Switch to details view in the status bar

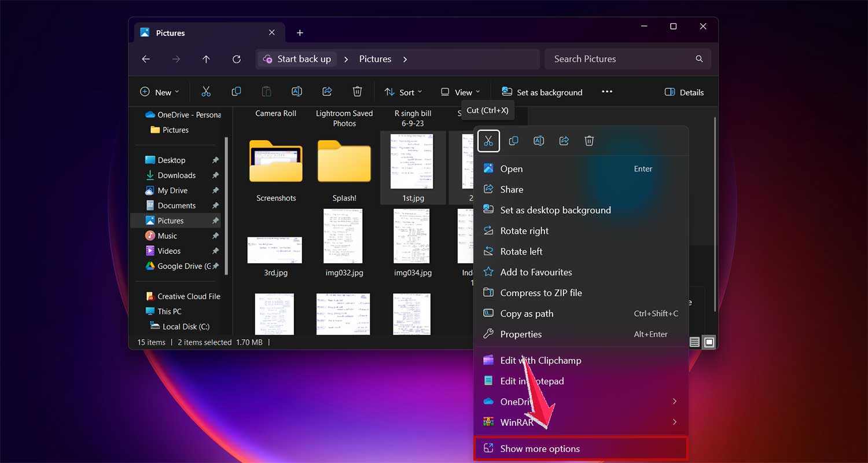tap(694, 342)
